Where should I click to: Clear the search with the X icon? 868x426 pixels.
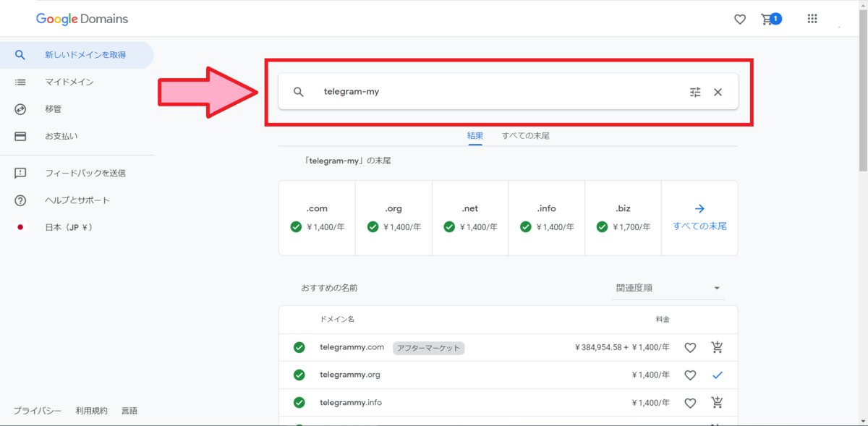tap(718, 92)
